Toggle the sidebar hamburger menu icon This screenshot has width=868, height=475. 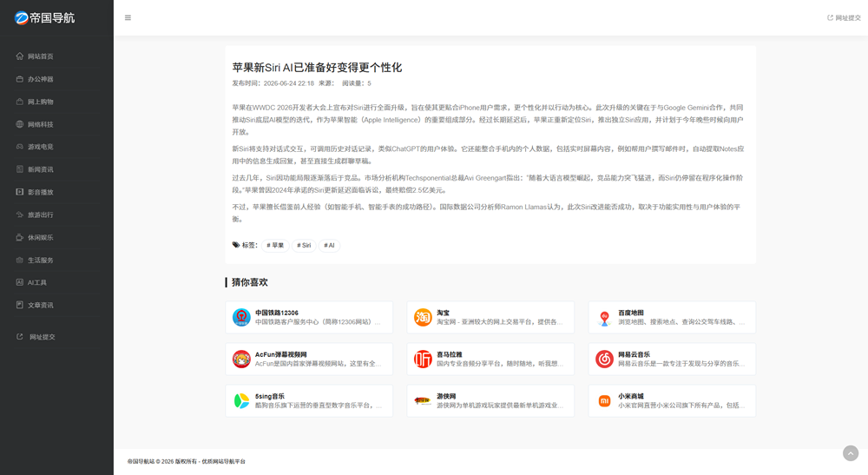[x=128, y=17]
